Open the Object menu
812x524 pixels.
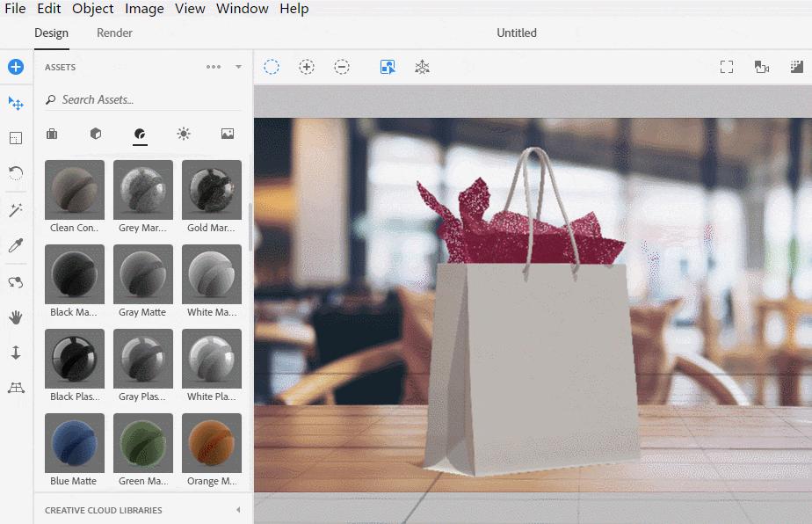tap(92, 9)
